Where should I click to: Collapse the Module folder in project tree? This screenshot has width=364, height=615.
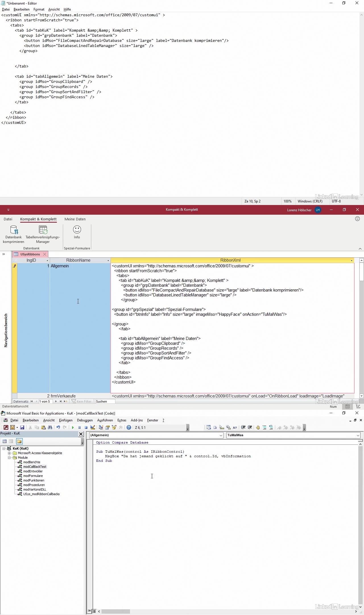click(9, 458)
